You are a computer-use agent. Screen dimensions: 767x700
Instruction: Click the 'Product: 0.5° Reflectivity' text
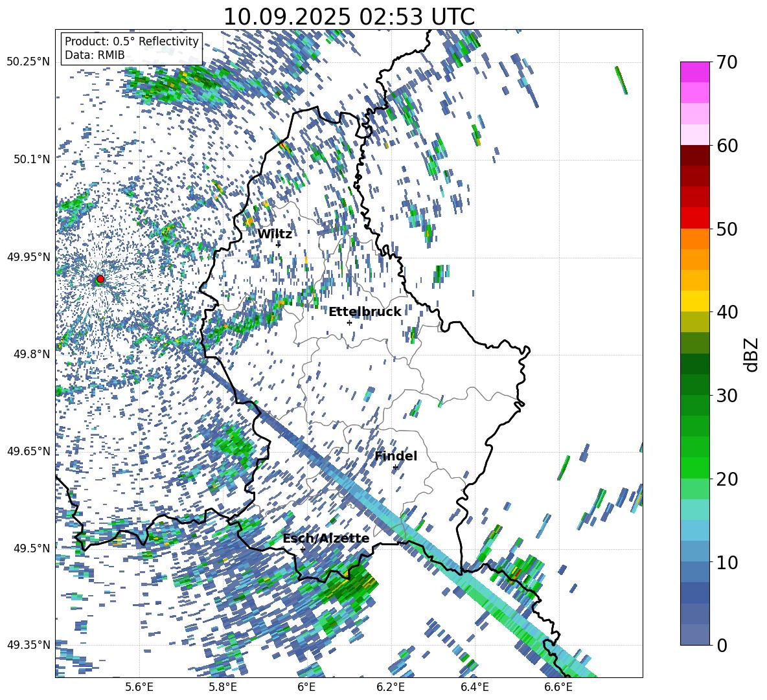pyautogui.click(x=132, y=41)
